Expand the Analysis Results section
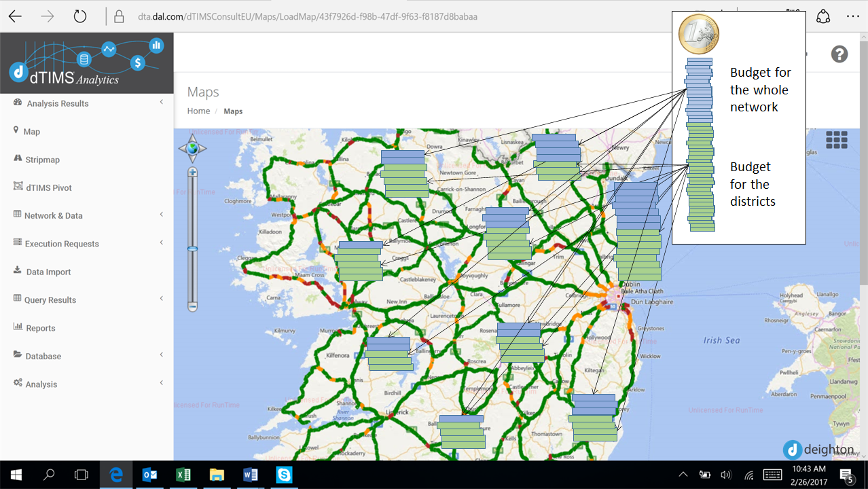This screenshot has height=489, width=868. (57, 103)
